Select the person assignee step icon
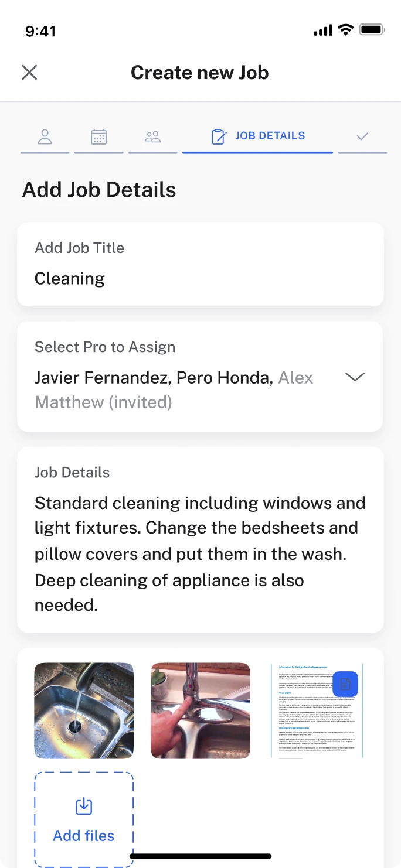 (45, 136)
